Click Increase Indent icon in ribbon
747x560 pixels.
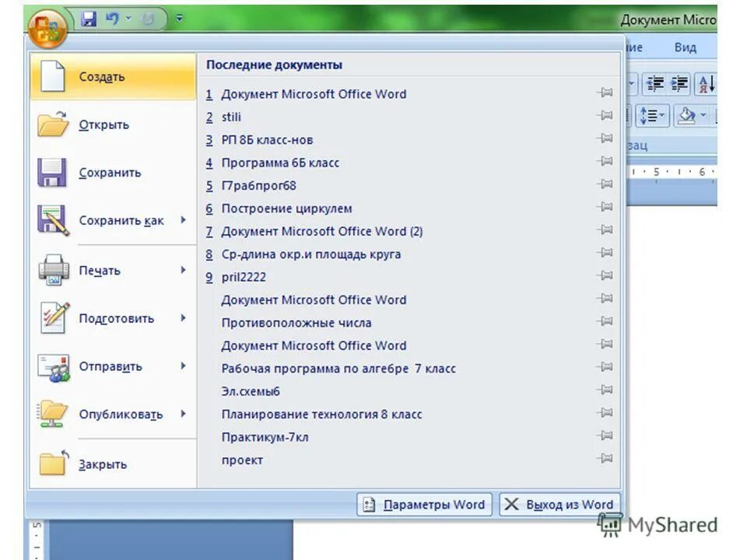coord(679,84)
